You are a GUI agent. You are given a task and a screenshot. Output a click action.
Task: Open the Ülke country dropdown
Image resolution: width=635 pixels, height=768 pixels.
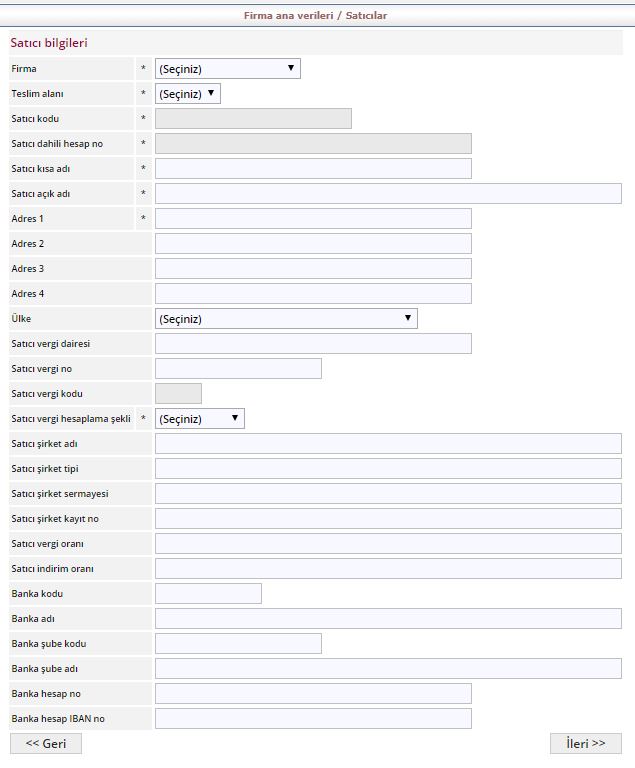click(286, 319)
